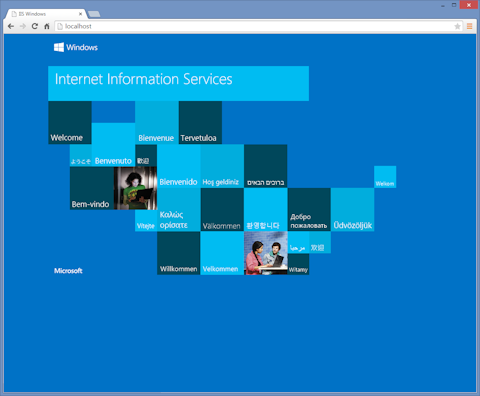Click the browser forward arrow
Viewport: 480px width, 396px height.
pyautogui.click(x=23, y=26)
